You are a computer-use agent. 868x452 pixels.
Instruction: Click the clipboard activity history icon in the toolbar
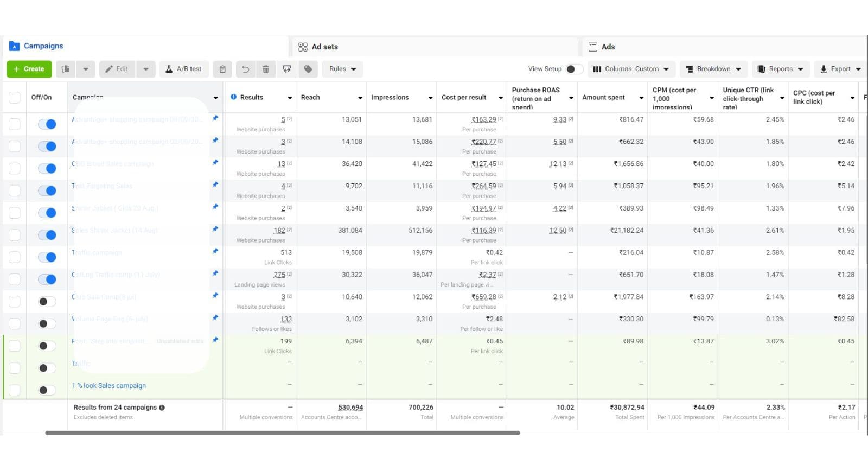(x=222, y=69)
